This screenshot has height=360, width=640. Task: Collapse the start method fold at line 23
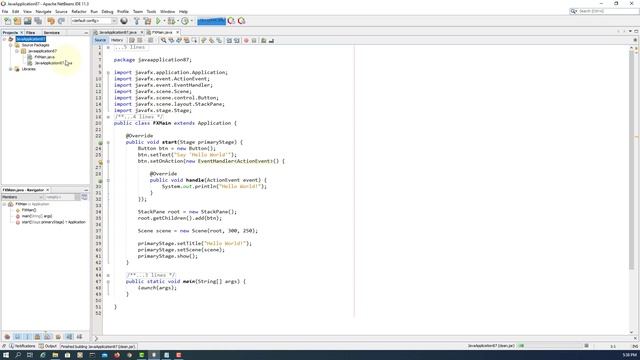point(108,142)
